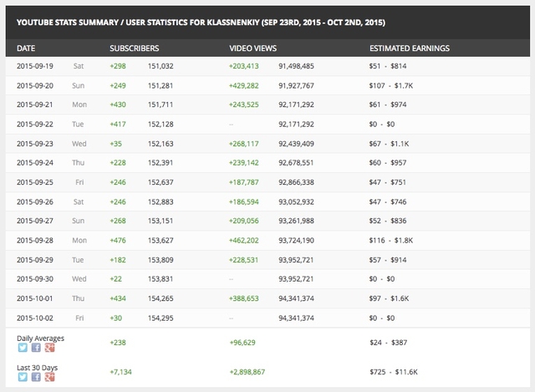Select total views 92,678,551

[296, 163]
